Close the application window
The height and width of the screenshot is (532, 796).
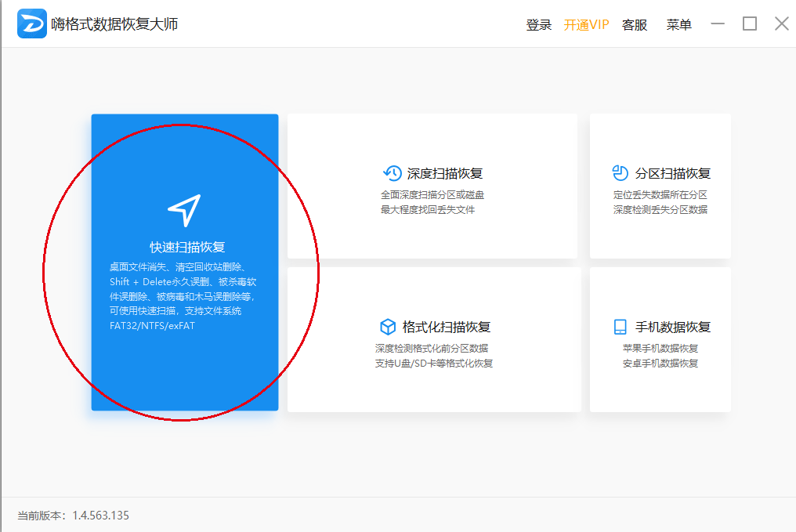782,24
